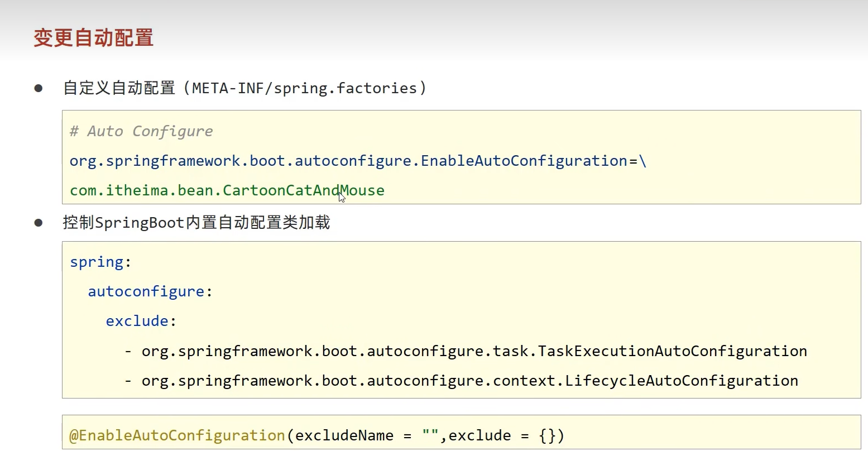
Task: Click the yaml key autoconfigure:
Action: (150, 292)
